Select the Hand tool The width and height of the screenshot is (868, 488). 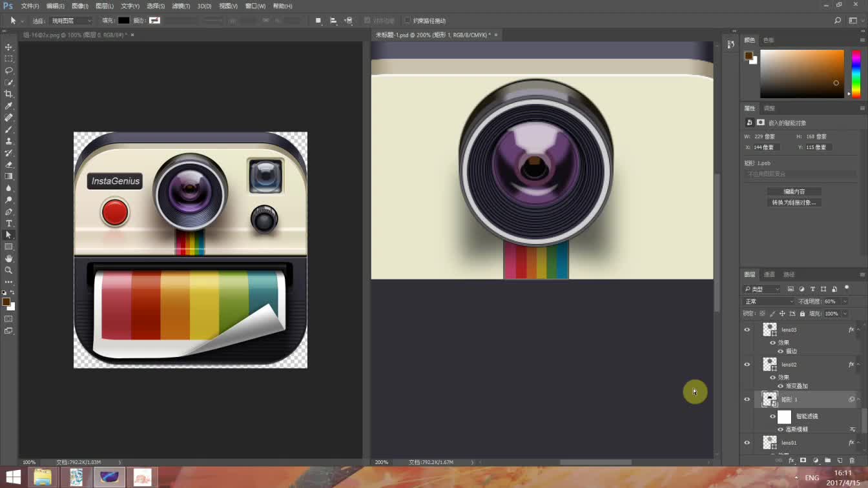(8, 259)
